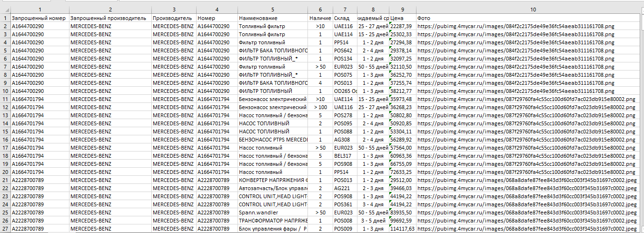The height and width of the screenshot is (233, 644).
Task: Click the 'Запрошенный номер' header cell
Action: (x=40, y=18)
